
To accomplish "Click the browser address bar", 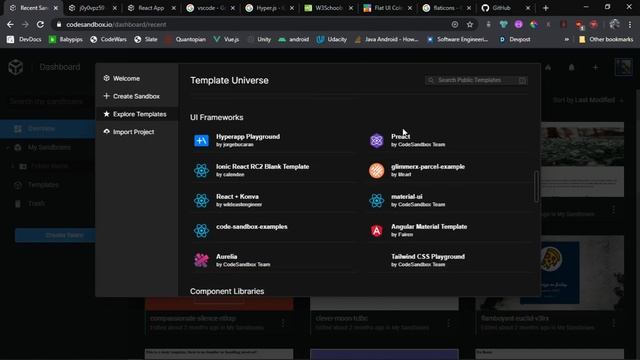I will coord(256,24).
